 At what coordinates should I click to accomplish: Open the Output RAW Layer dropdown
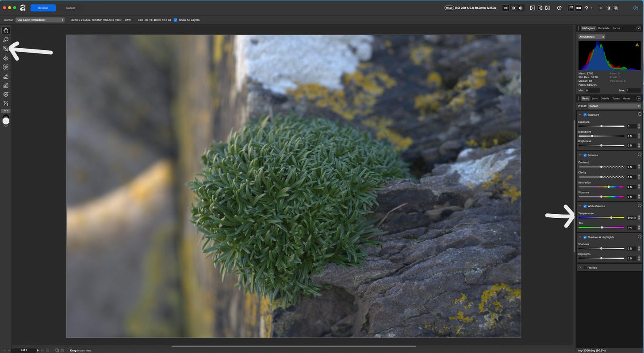coord(40,20)
